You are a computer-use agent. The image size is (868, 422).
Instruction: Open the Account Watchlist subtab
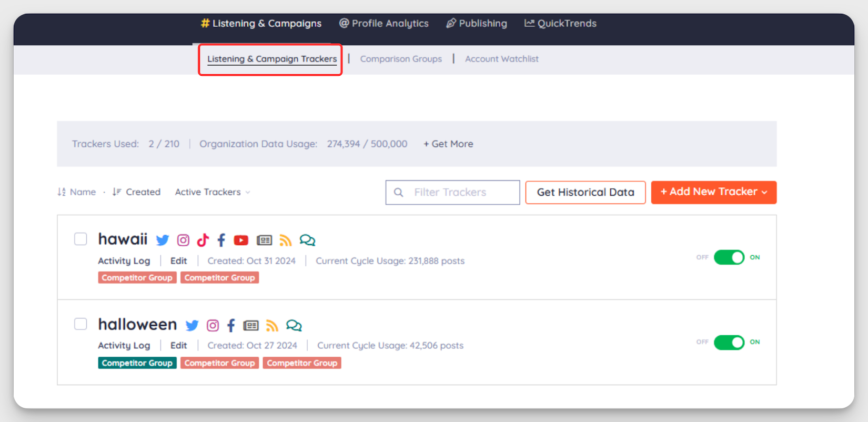click(x=502, y=59)
